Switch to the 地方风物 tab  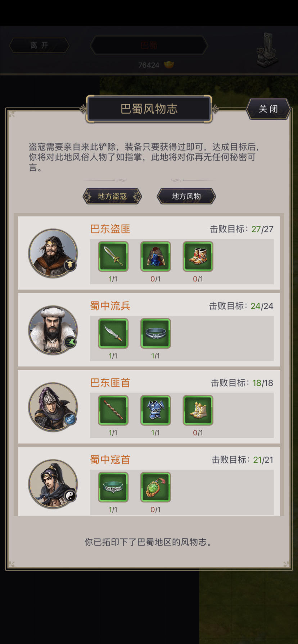coord(186,196)
